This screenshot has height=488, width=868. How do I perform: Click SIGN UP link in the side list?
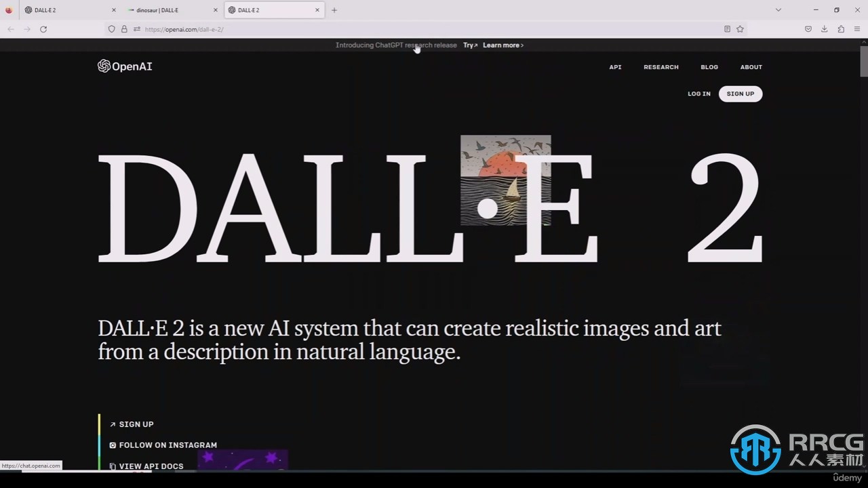136,424
